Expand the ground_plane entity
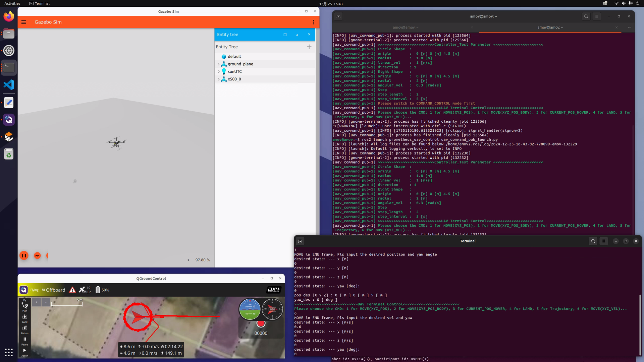 [219, 64]
